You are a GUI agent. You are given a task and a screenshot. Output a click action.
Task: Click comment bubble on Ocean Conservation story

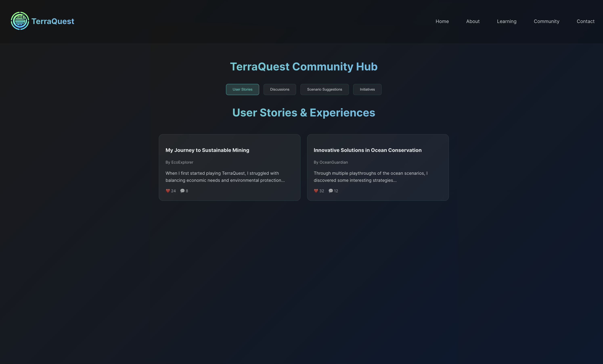tap(331, 191)
